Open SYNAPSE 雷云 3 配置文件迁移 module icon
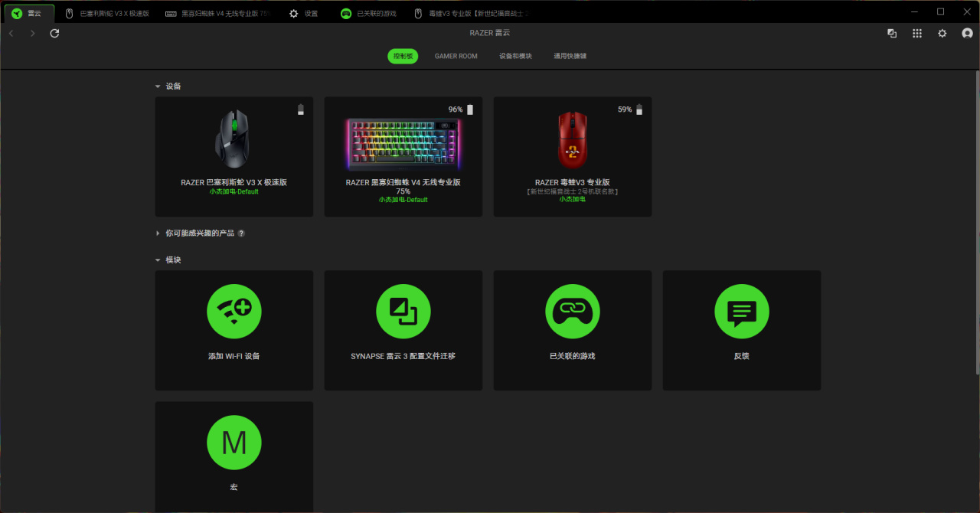 403,311
